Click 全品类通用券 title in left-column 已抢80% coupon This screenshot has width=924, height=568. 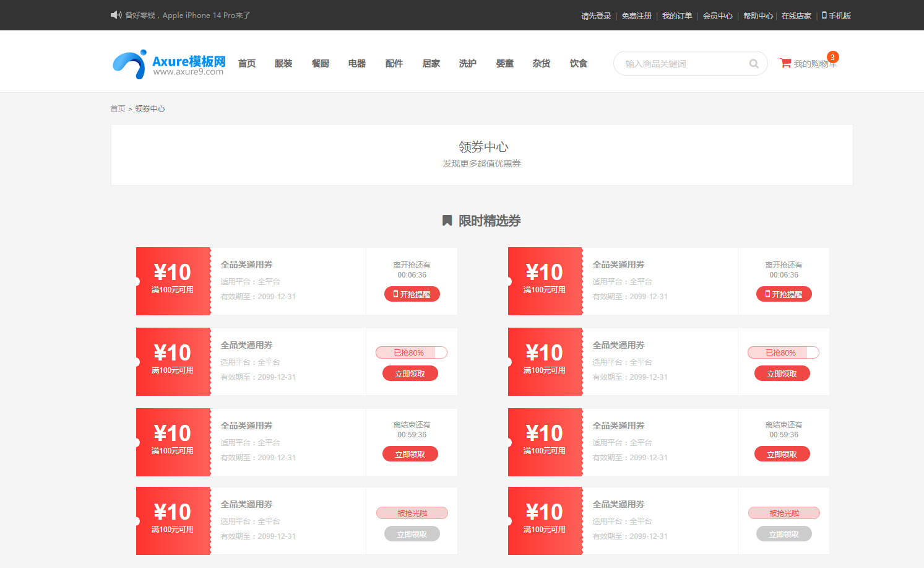coord(247,345)
